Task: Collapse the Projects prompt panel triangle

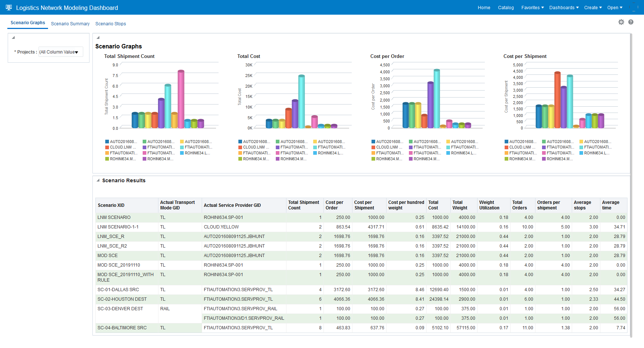Action: [13, 37]
